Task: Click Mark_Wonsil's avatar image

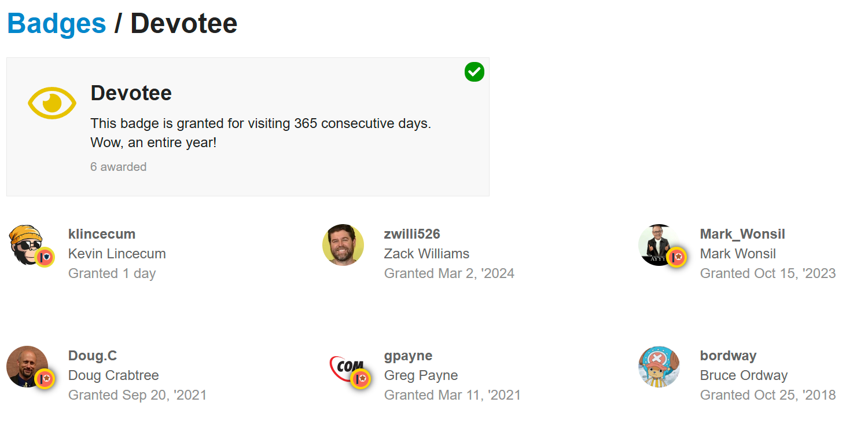Action: pyautogui.click(x=659, y=245)
